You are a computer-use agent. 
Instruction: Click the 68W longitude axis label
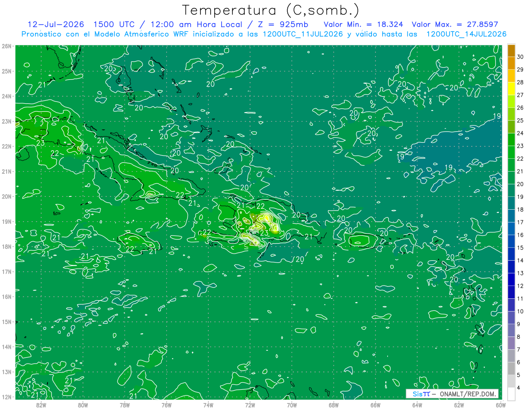[x=334, y=405]
